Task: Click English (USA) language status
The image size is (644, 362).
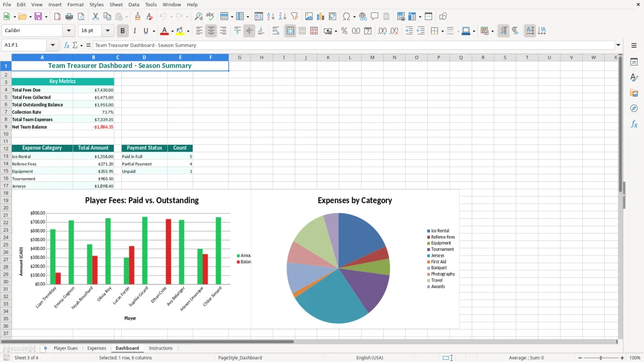Action: pyautogui.click(x=370, y=358)
